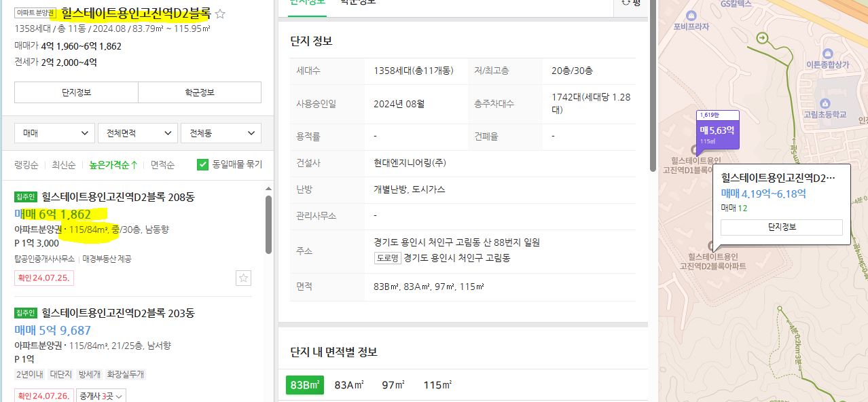Viewport: 868px width, 402px height.
Task: Click the 매매 6억 1,862 price
Action: 53,215
